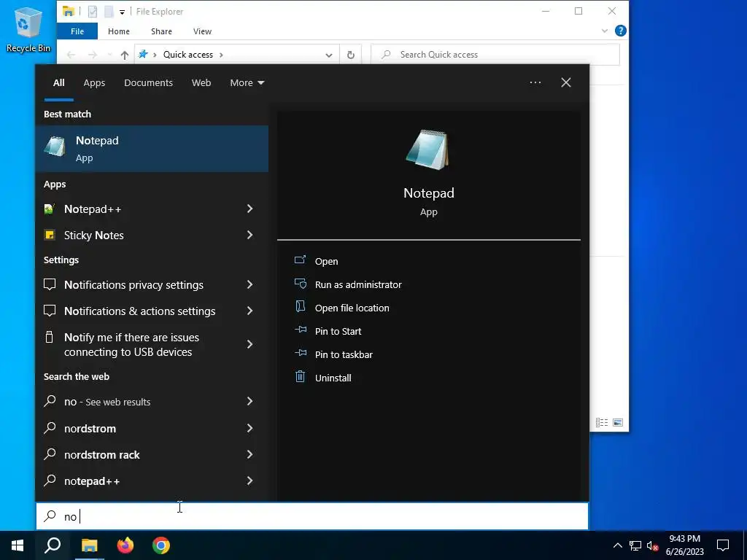Open File Explorer help icon
This screenshot has height=560, width=747.
(620, 31)
